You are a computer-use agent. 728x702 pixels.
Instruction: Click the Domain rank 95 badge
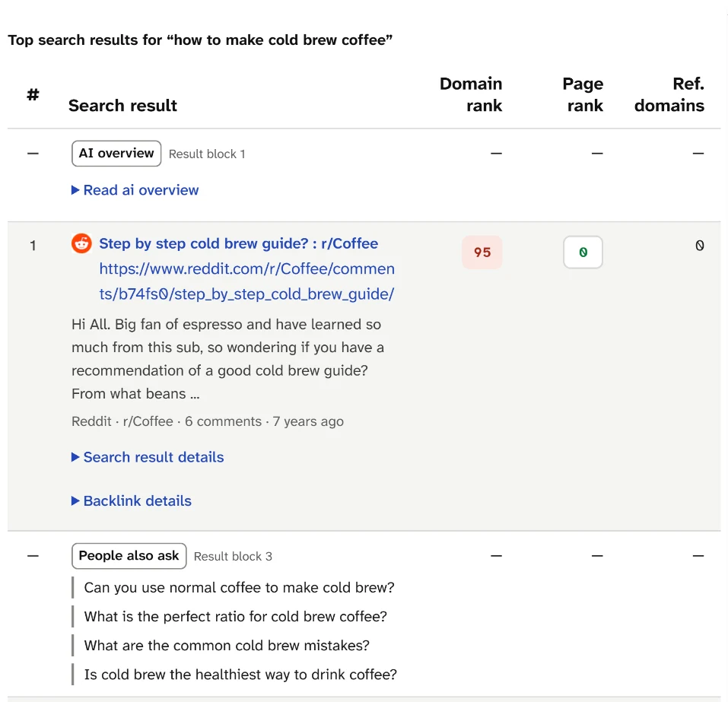[482, 252]
